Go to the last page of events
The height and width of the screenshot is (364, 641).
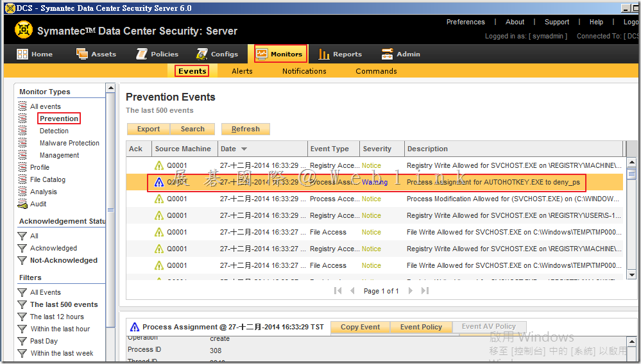[x=425, y=290]
